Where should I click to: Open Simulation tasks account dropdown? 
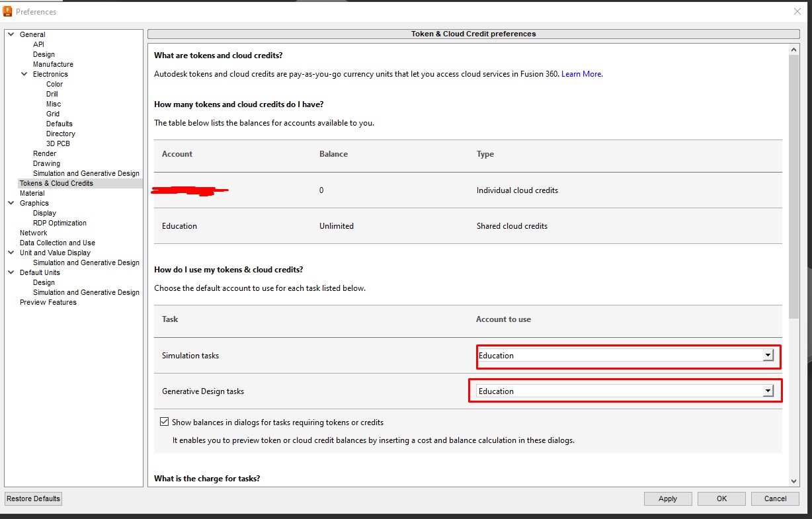click(x=768, y=356)
